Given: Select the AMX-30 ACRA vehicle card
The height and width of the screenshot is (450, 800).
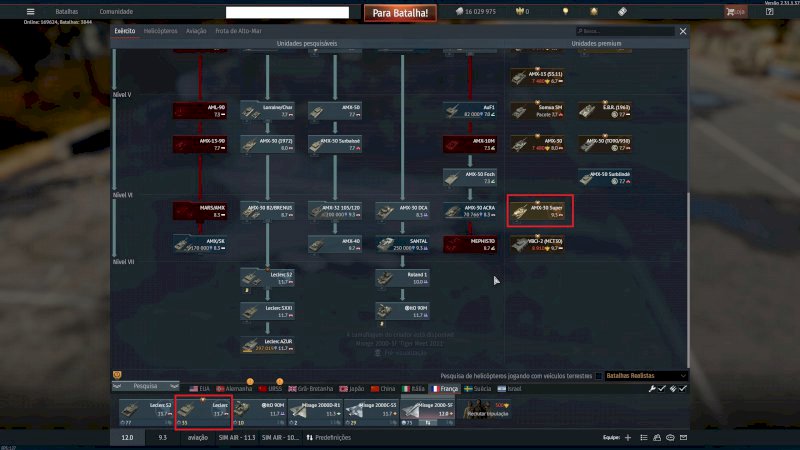Looking at the screenshot, I should (x=470, y=211).
